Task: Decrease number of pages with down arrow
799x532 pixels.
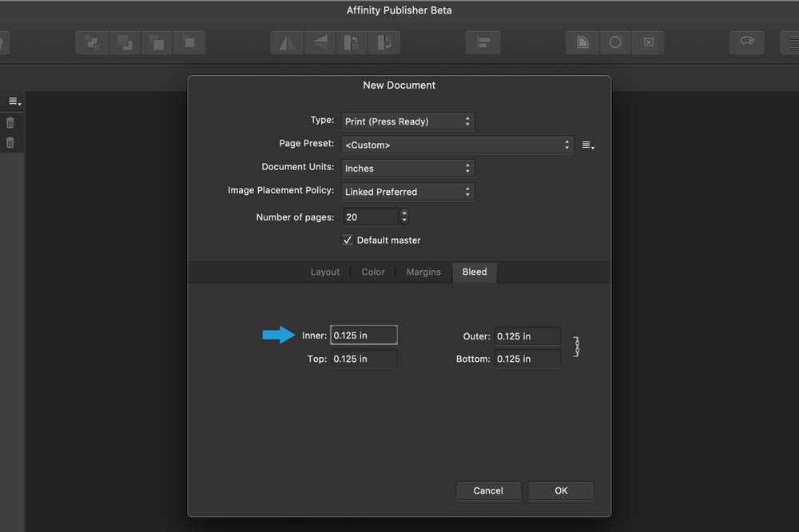Action: point(404,220)
